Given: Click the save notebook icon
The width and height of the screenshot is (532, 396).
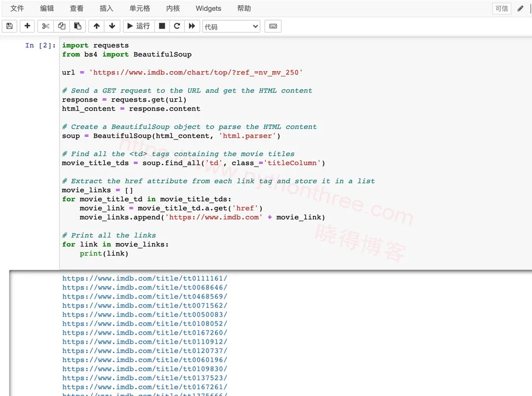Looking at the screenshot, I should pos(10,26).
